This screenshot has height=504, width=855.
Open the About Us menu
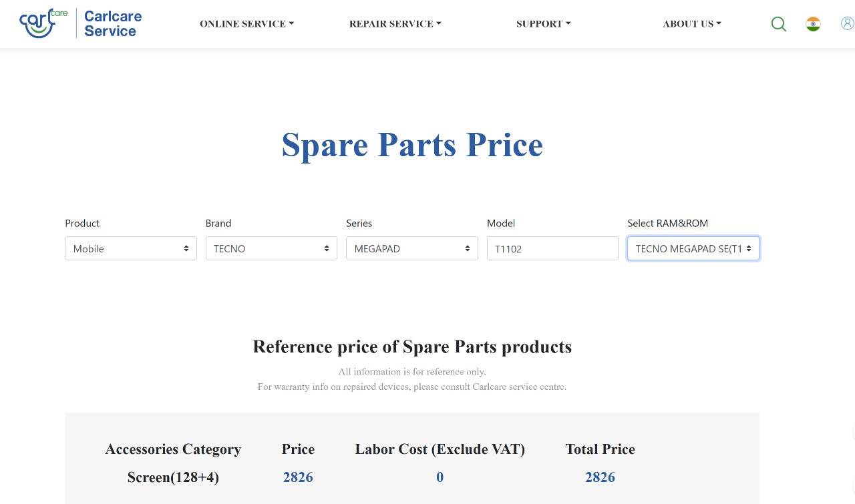[692, 23]
